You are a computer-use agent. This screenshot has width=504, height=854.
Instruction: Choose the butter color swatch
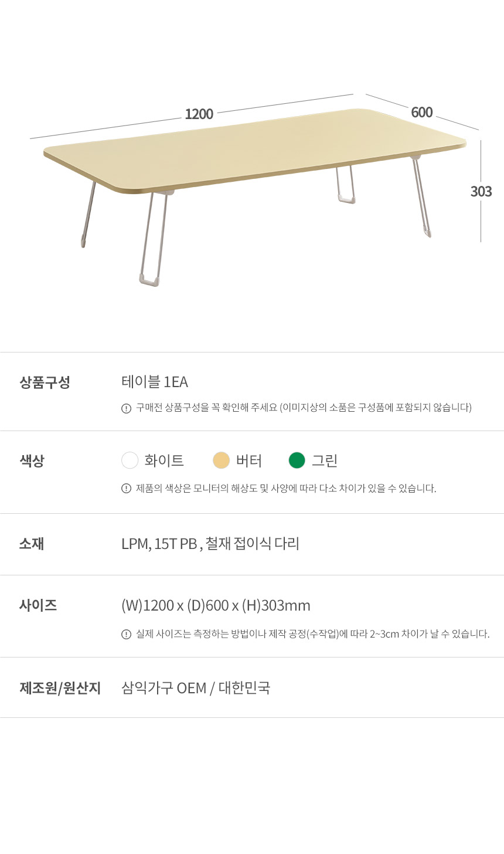coord(221,460)
